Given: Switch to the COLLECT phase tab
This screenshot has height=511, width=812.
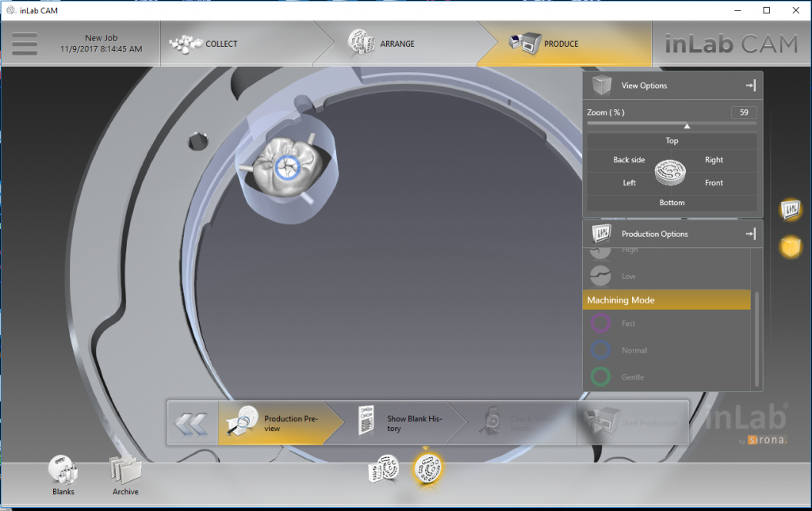Looking at the screenshot, I should point(220,44).
